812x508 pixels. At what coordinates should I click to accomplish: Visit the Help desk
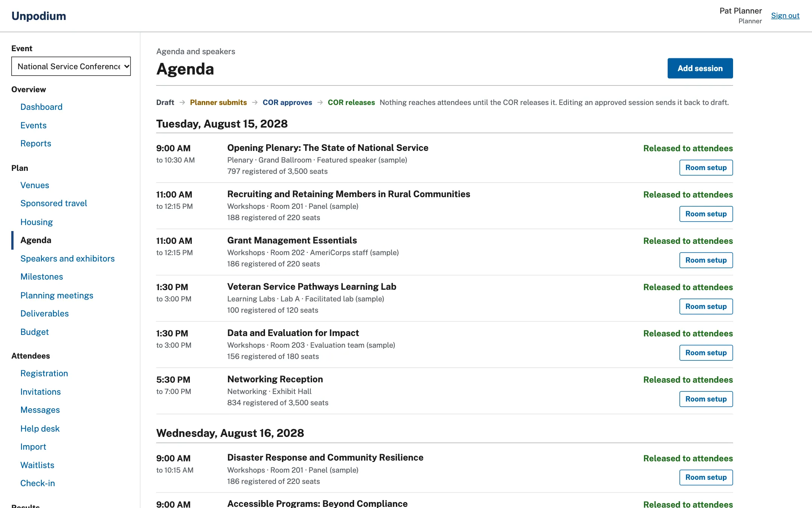coord(40,429)
